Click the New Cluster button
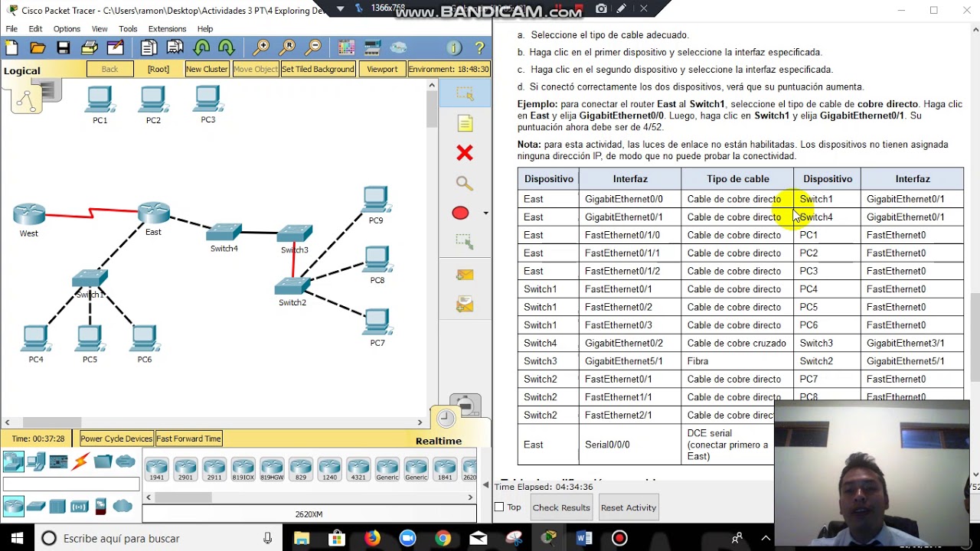The image size is (980, 551). point(207,69)
